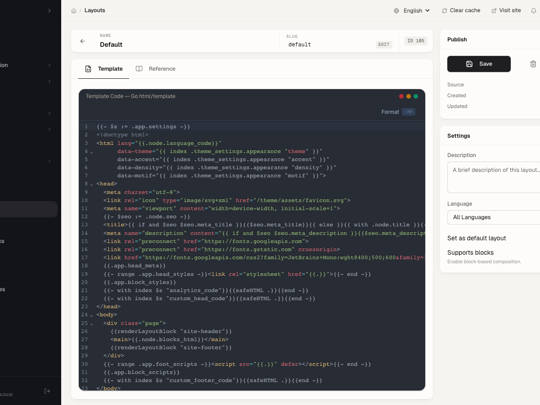Save the layout

[x=479, y=64]
